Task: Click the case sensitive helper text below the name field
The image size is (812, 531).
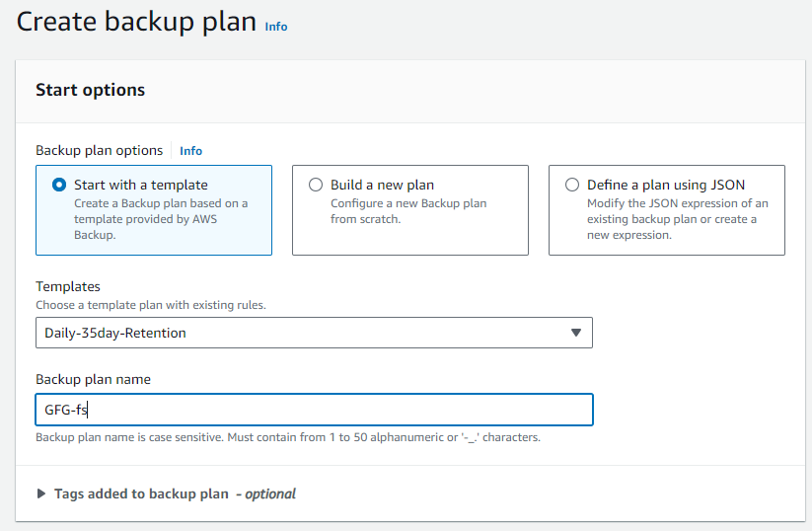Action: pos(287,437)
